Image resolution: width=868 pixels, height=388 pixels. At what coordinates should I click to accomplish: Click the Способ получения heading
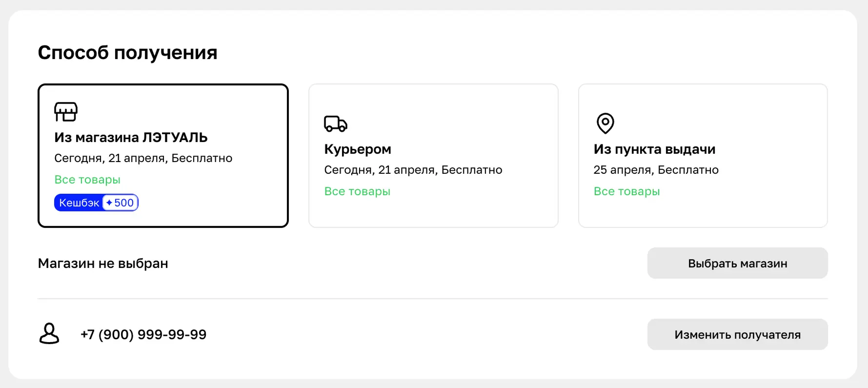[x=127, y=53]
